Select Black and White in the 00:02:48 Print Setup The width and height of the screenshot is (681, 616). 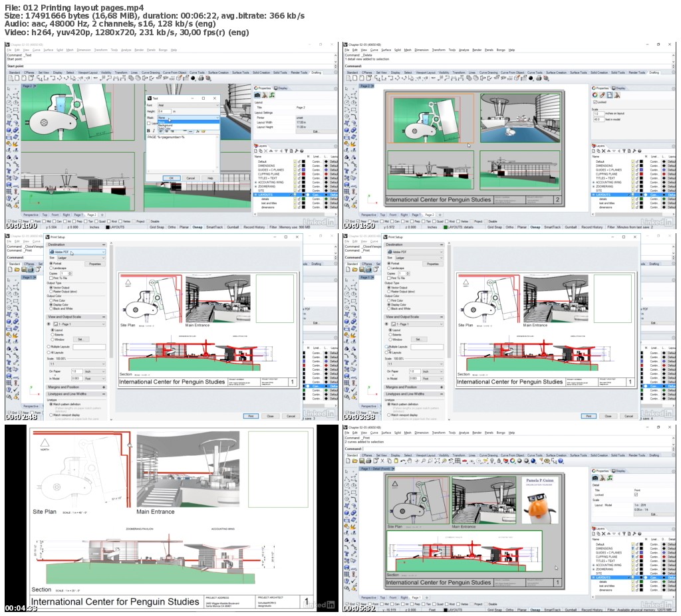[51, 308]
